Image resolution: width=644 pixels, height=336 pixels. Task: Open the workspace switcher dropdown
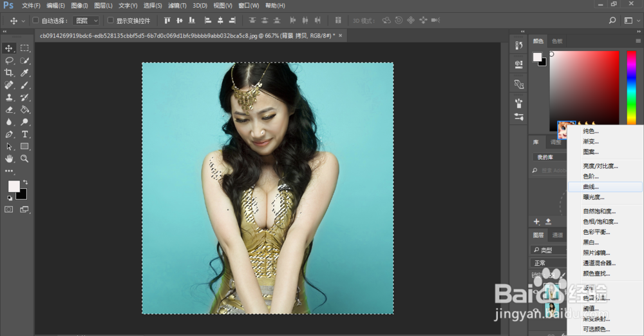631,21
